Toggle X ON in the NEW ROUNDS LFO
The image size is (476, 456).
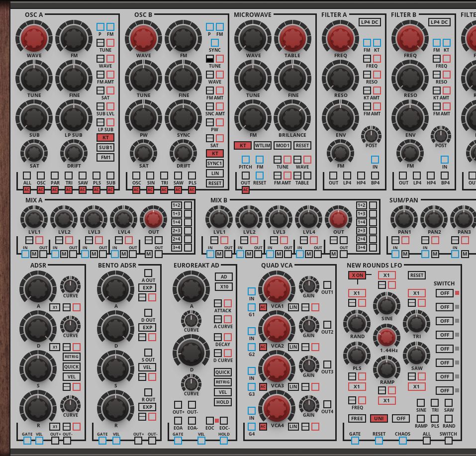point(358,274)
